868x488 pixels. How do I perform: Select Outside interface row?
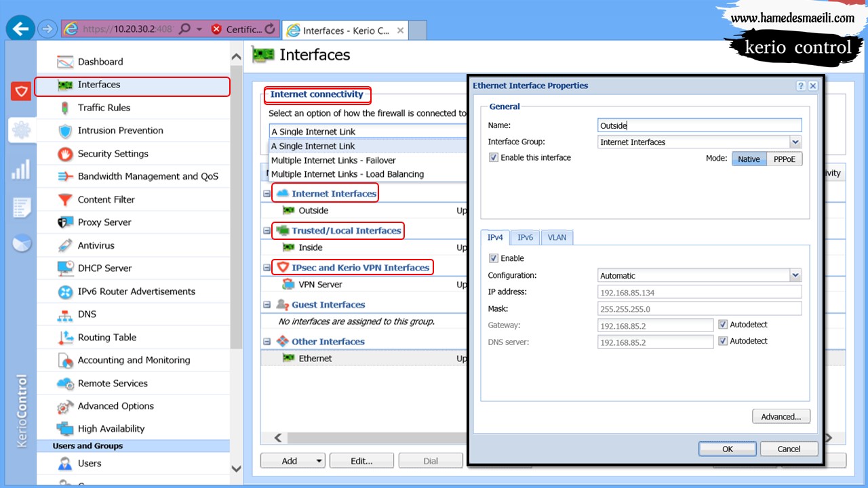click(x=365, y=211)
